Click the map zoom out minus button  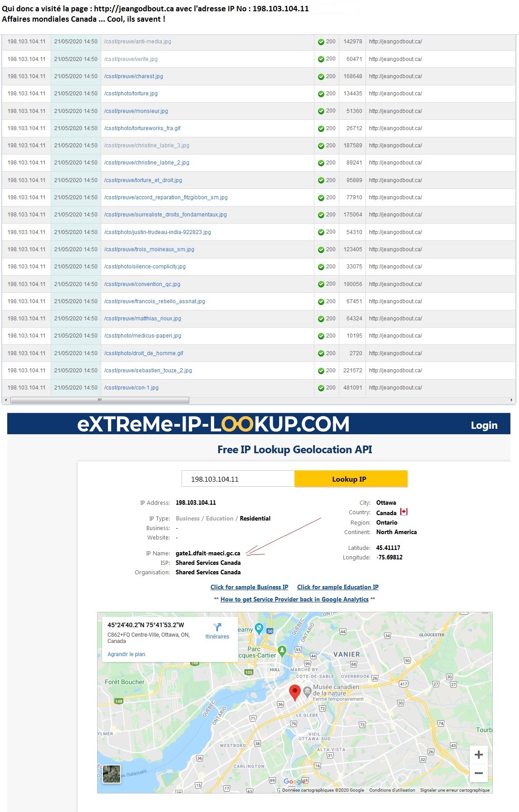coord(479,773)
